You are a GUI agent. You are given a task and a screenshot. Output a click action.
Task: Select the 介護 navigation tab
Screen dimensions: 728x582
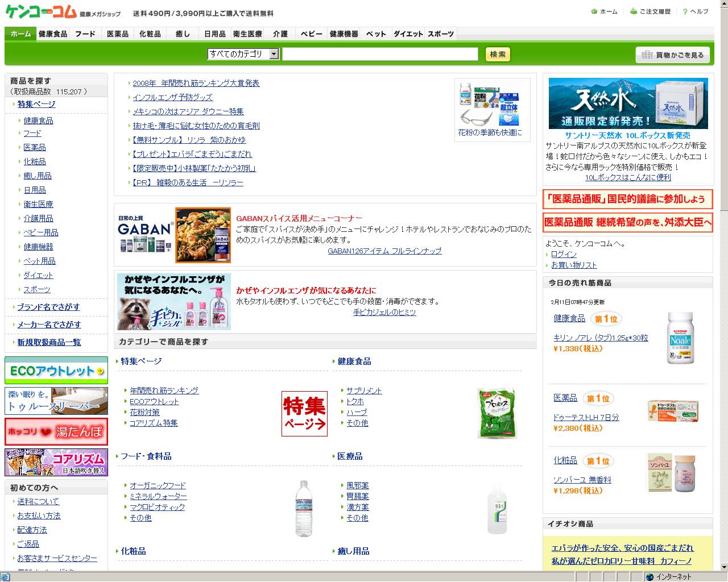pos(280,34)
